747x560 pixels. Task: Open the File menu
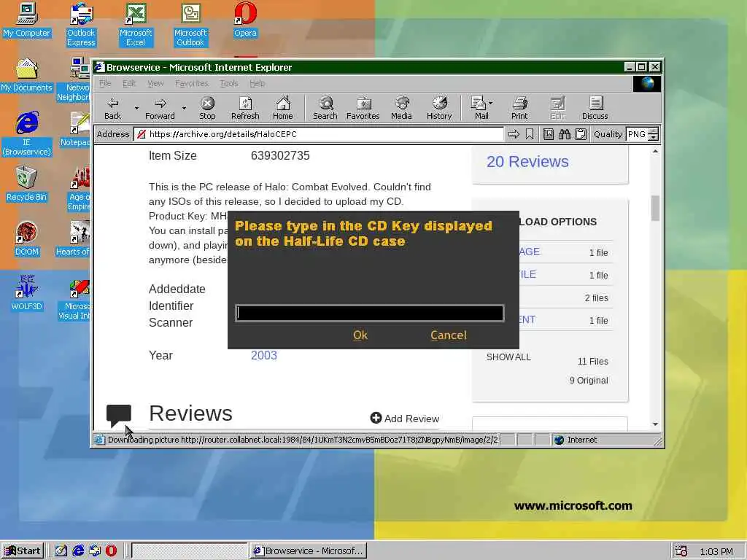click(x=105, y=83)
